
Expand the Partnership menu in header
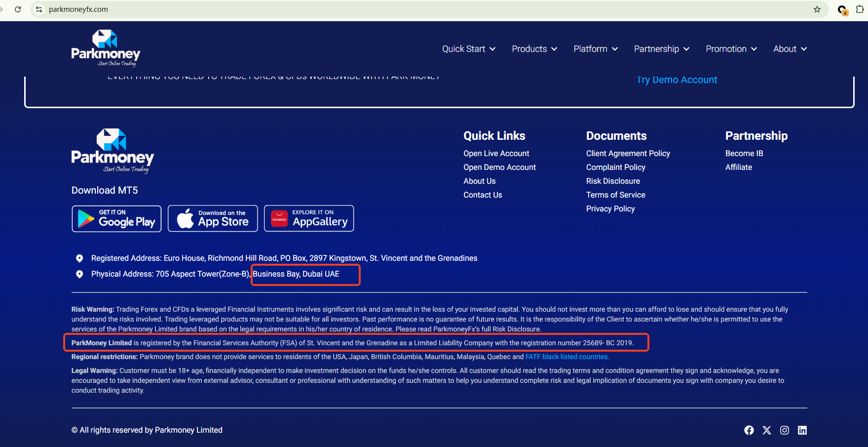pos(662,49)
